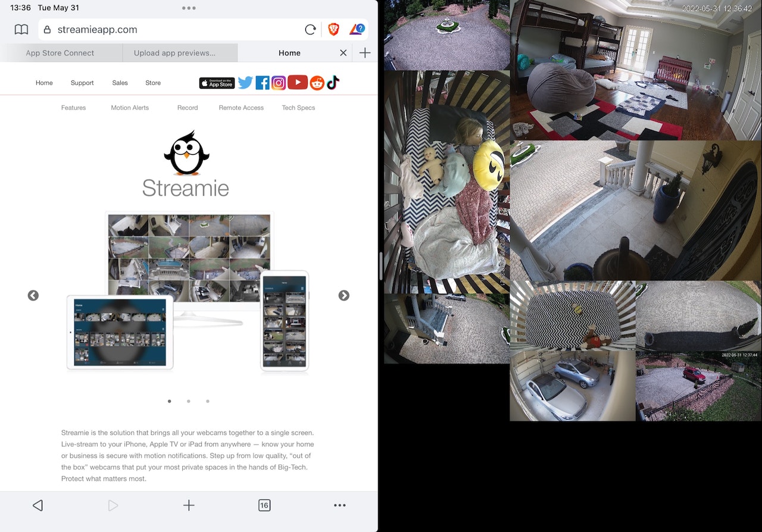Image resolution: width=762 pixels, height=532 pixels.
Task: Open the Twitter icon link
Action: click(245, 83)
